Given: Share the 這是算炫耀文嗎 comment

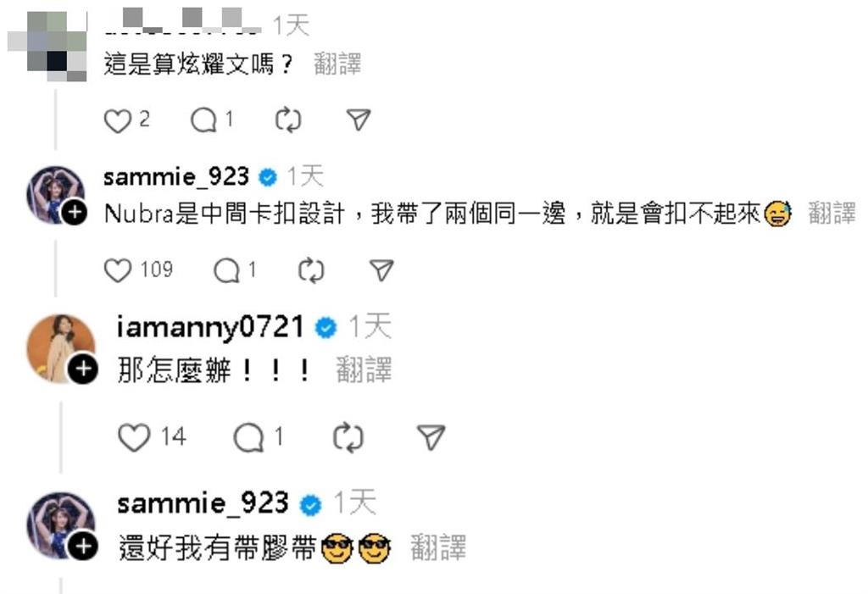Looking at the screenshot, I should coord(359,119).
